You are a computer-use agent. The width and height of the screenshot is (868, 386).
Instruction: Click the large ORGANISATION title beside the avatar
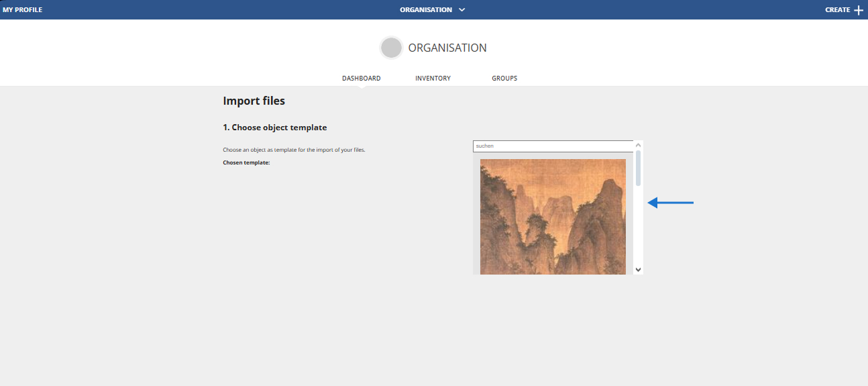click(447, 48)
